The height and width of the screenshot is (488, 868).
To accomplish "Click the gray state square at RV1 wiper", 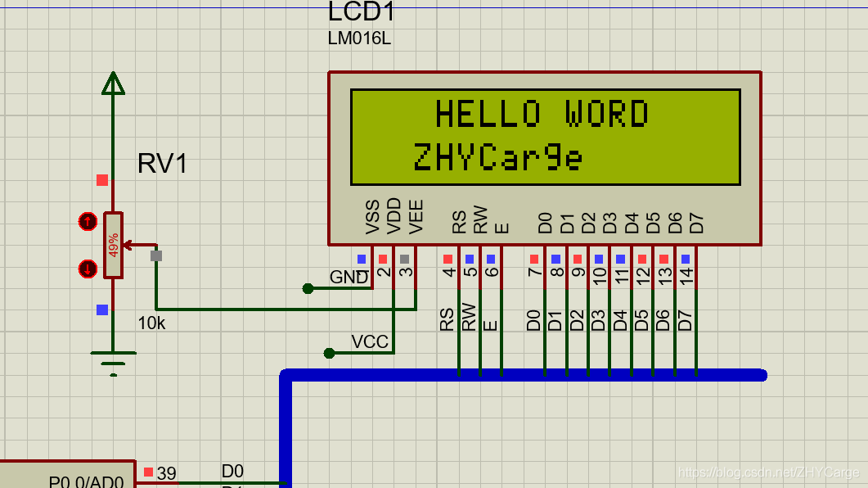I will click(x=156, y=256).
